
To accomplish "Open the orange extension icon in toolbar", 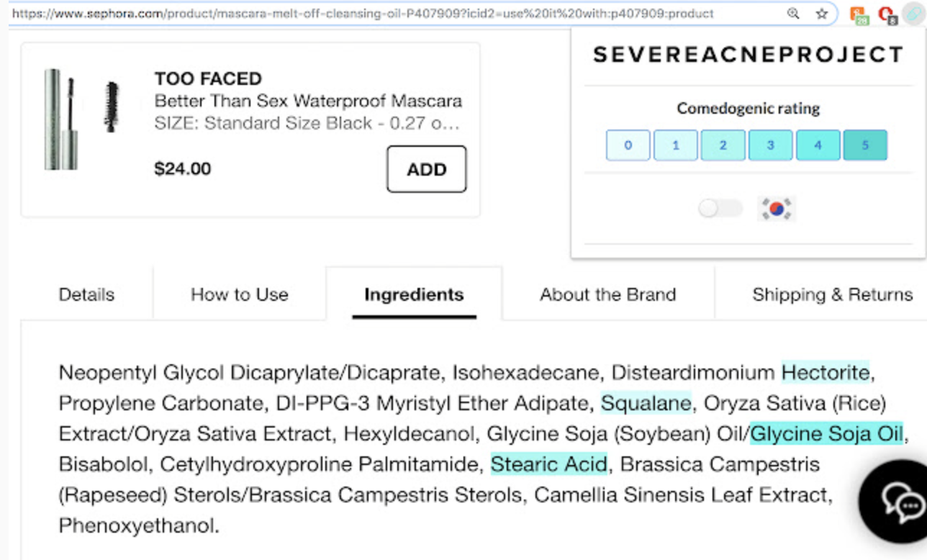I will click(x=859, y=14).
